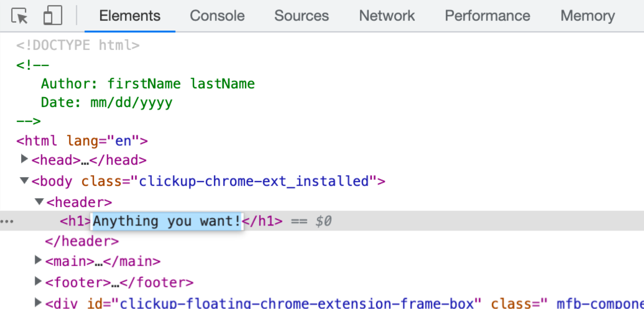The image size is (644, 309).
Task: Switch to the Elements tab
Action: coord(130,16)
